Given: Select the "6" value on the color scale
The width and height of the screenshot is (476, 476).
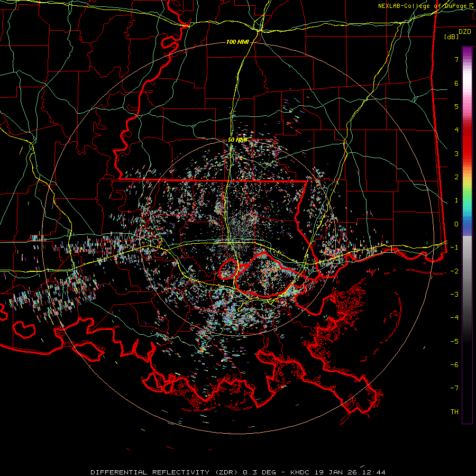Looking at the screenshot, I should click(x=456, y=83).
